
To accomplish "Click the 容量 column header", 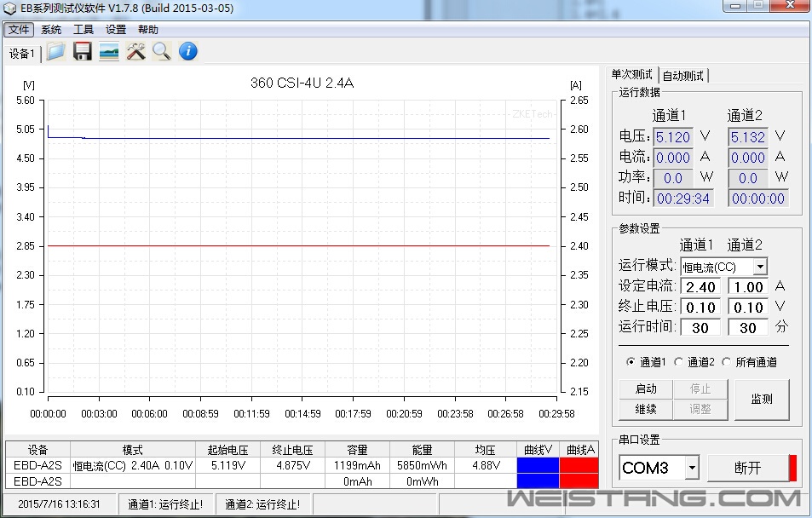I will coord(357,450).
